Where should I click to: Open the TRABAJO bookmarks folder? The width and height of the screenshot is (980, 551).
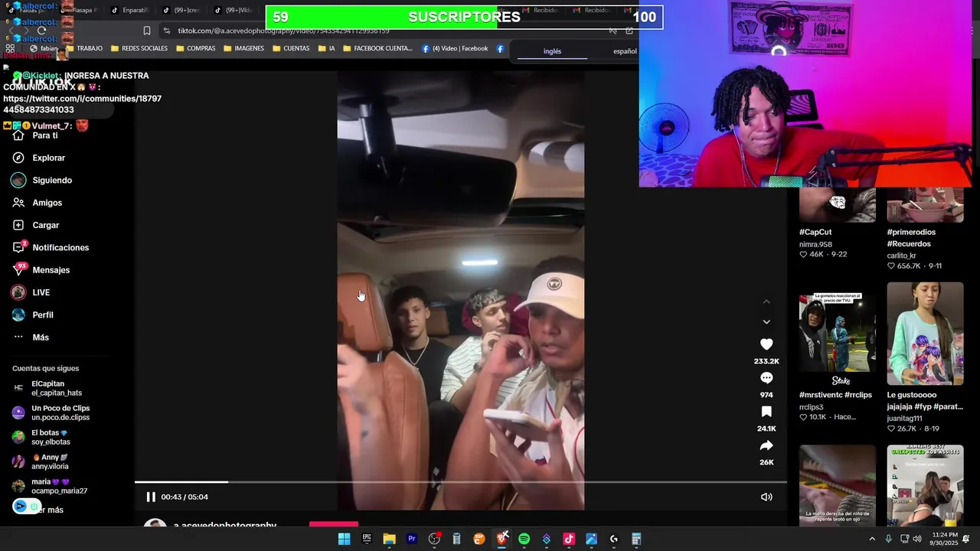coord(83,48)
